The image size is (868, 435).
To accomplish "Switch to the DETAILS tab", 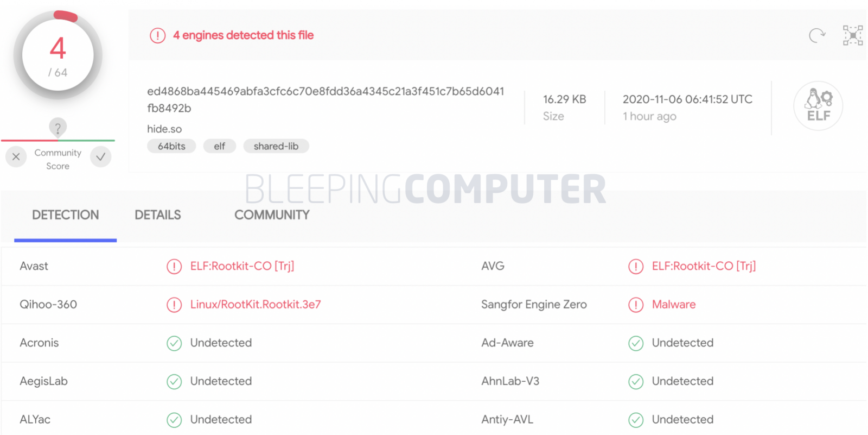I will pyautogui.click(x=158, y=215).
